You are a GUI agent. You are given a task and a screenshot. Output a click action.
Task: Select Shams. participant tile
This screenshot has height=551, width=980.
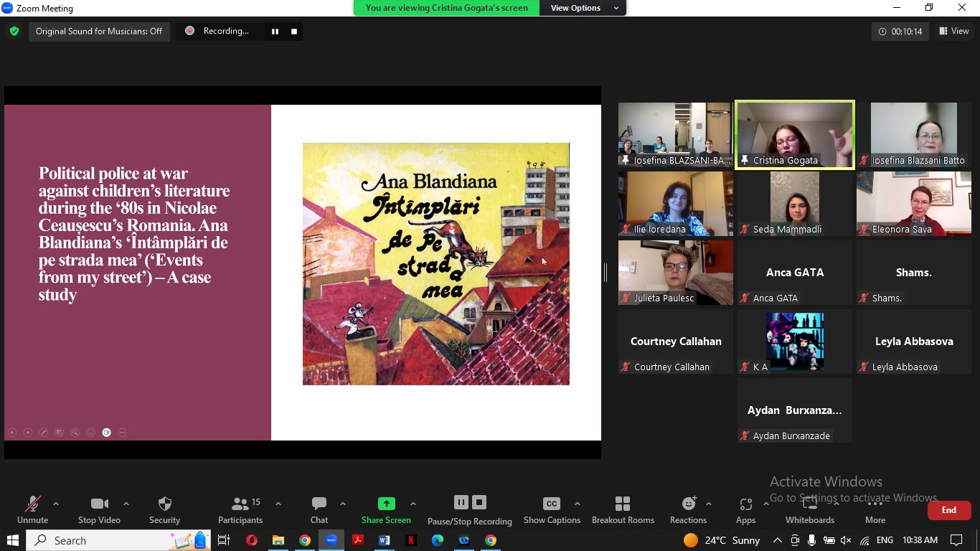(x=914, y=273)
